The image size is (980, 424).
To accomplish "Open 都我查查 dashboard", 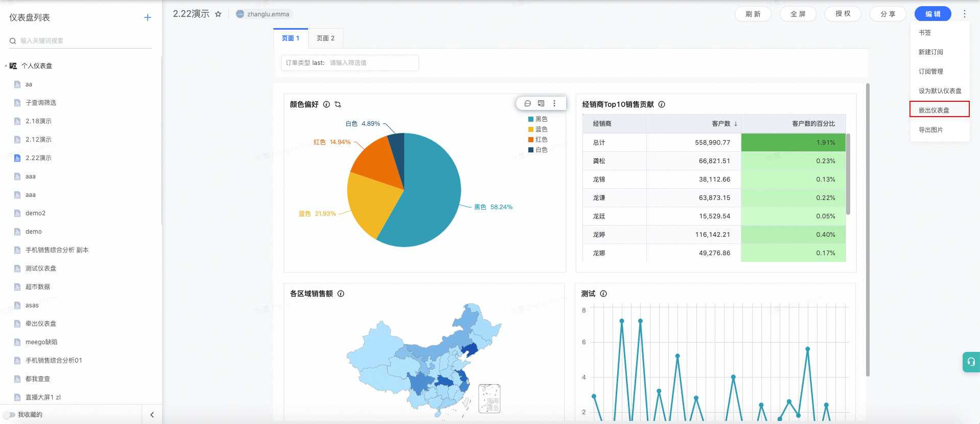I will tap(38, 379).
